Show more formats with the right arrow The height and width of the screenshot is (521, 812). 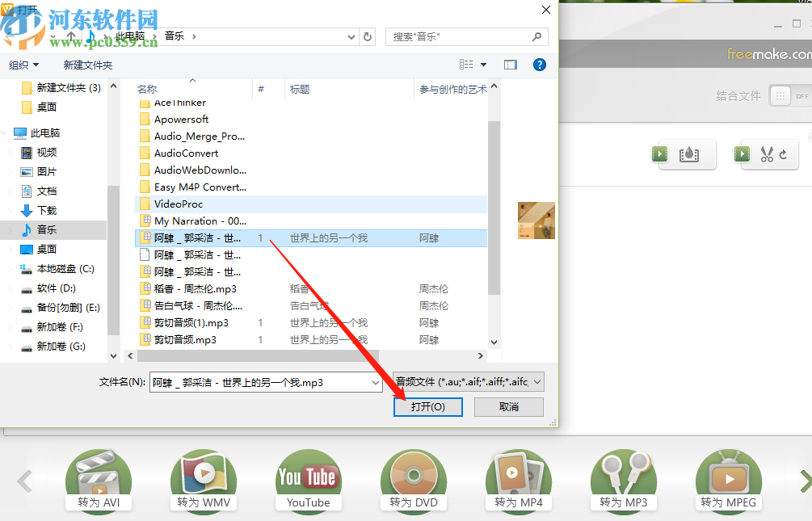(806, 481)
